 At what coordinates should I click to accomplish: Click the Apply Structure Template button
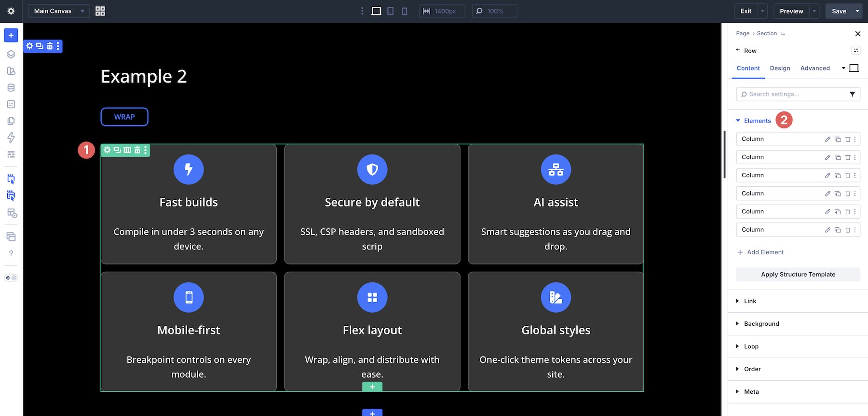coord(798,274)
